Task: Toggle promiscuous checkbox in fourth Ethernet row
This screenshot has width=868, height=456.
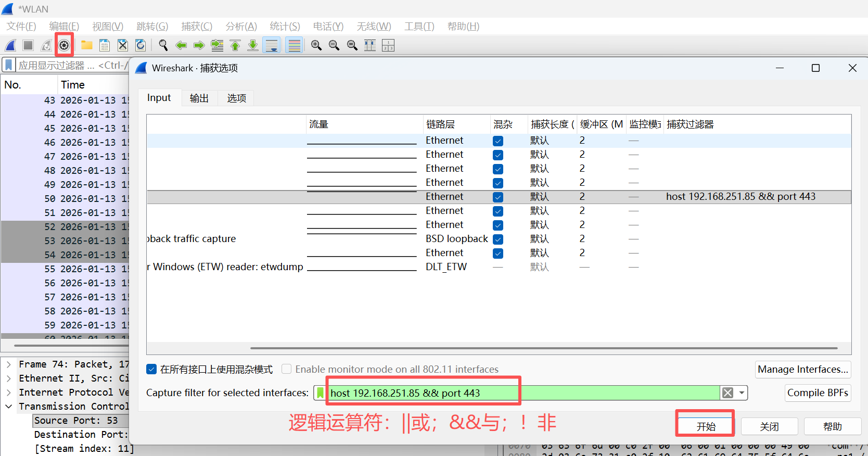Action: click(498, 183)
